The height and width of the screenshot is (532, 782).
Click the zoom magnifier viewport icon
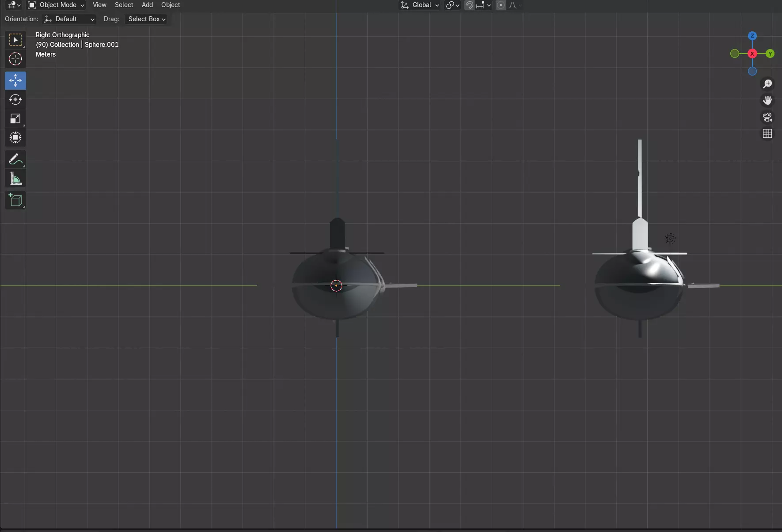click(767, 84)
